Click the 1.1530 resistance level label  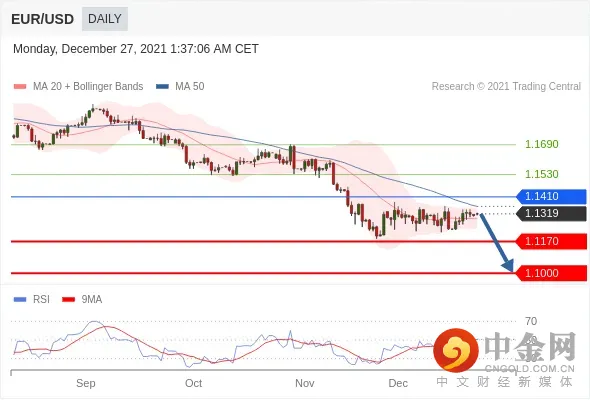click(x=541, y=174)
